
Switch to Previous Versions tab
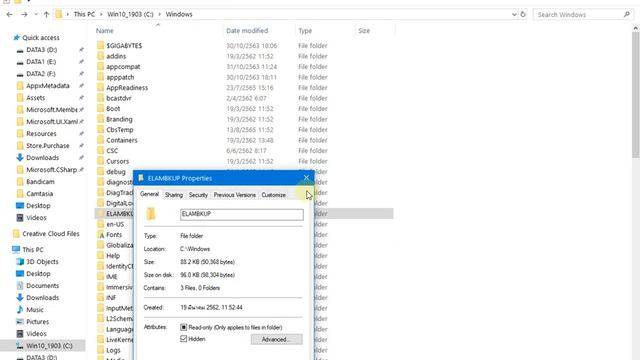[235, 195]
